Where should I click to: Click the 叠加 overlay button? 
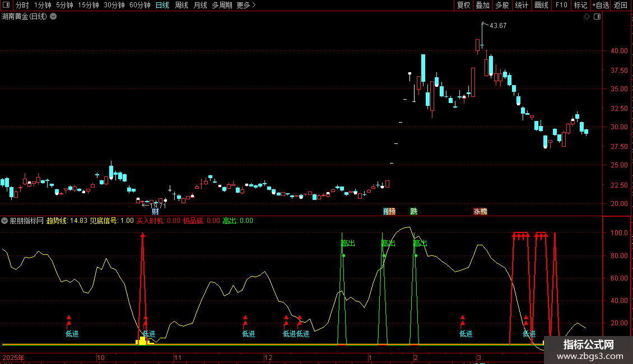(x=482, y=5)
